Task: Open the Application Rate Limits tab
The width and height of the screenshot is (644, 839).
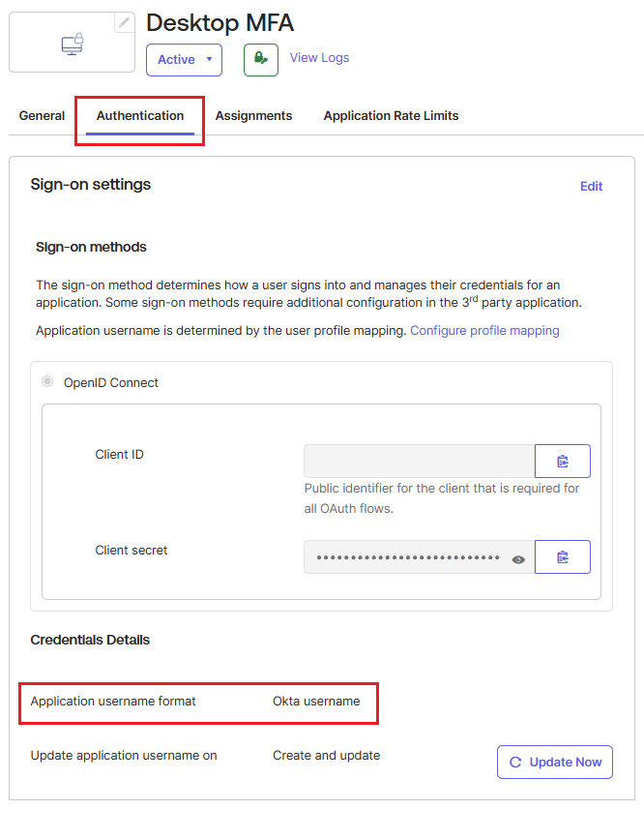Action: pyautogui.click(x=391, y=115)
